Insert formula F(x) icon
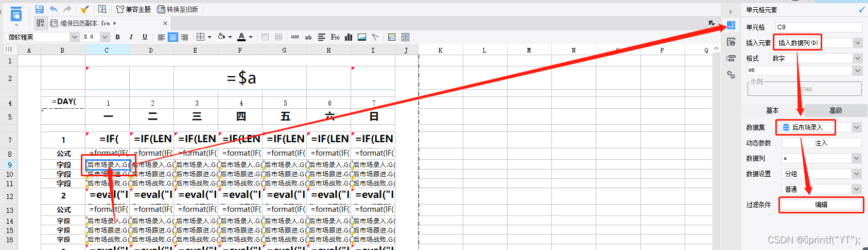 (335, 37)
